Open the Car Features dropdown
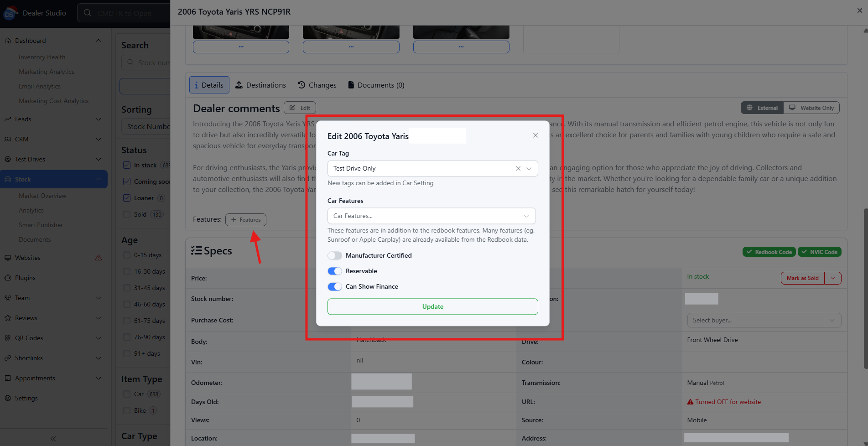The width and height of the screenshot is (868, 446). (432, 216)
